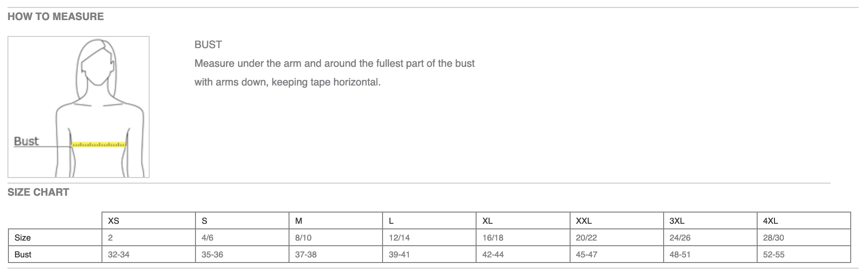Select the XS column header
This screenshot has height=270, width=868.
coord(149,220)
